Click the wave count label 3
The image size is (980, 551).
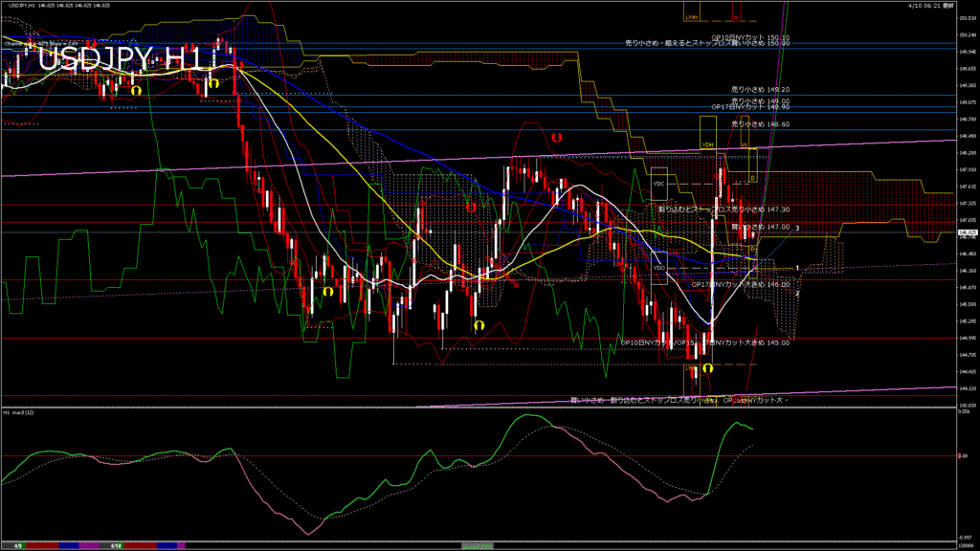click(797, 228)
